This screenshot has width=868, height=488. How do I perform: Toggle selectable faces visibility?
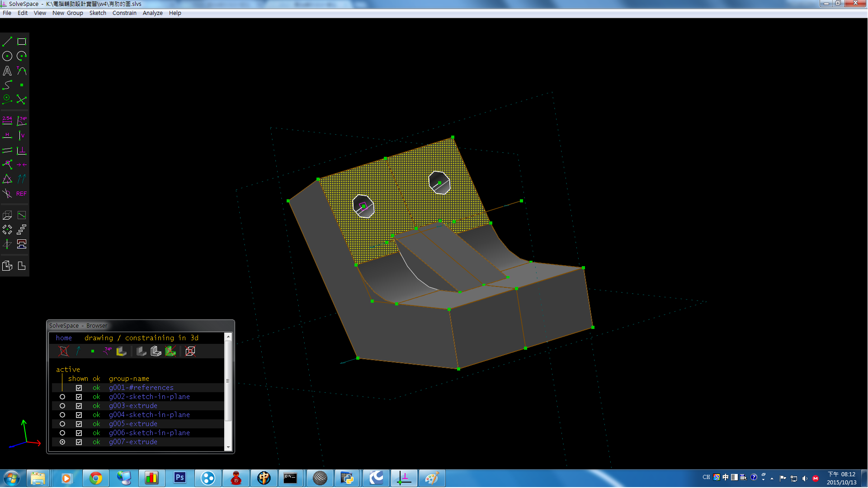pyautogui.click(x=121, y=351)
